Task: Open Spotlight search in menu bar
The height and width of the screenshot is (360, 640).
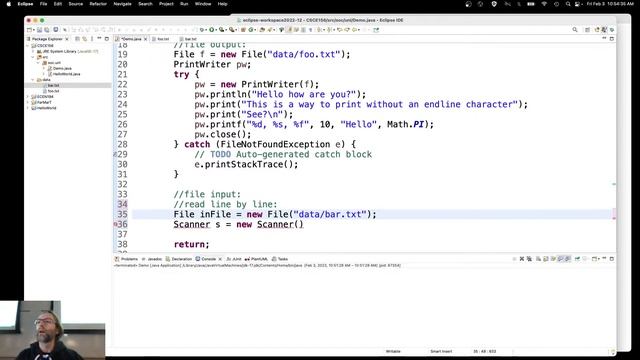Action: tap(568, 4)
